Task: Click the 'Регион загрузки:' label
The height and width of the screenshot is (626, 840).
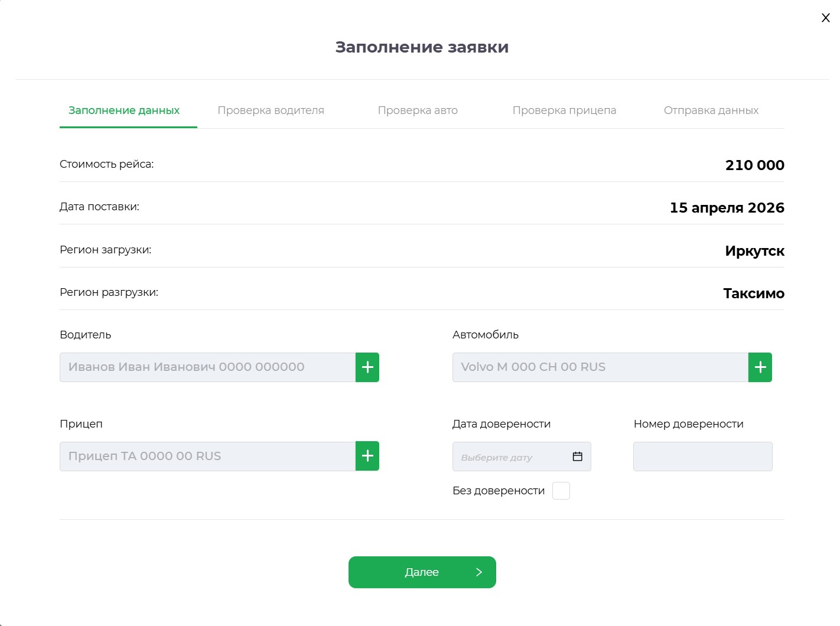Action: tap(106, 250)
